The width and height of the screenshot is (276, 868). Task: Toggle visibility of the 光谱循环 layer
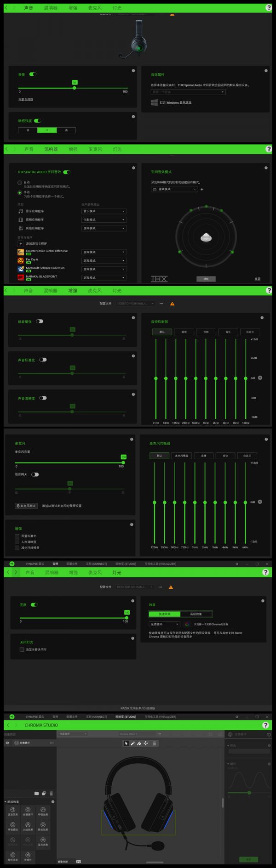(x=7, y=743)
